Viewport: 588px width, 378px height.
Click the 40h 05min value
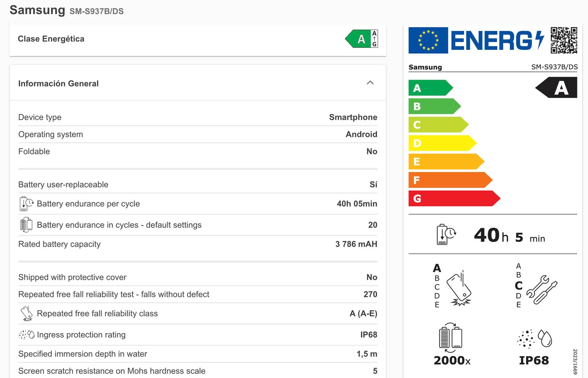357,204
